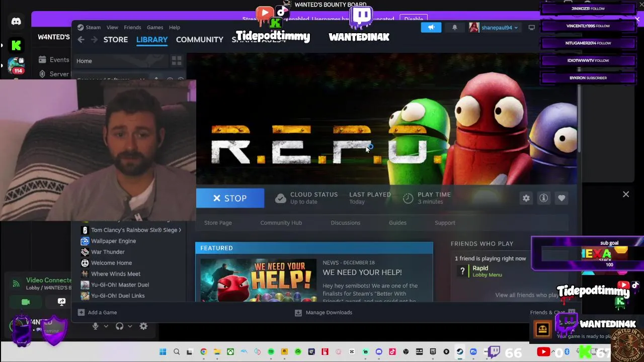Open the R.E.P.O. Store Page link
644x362 pixels.
pyautogui.click(x=218, y=223)
